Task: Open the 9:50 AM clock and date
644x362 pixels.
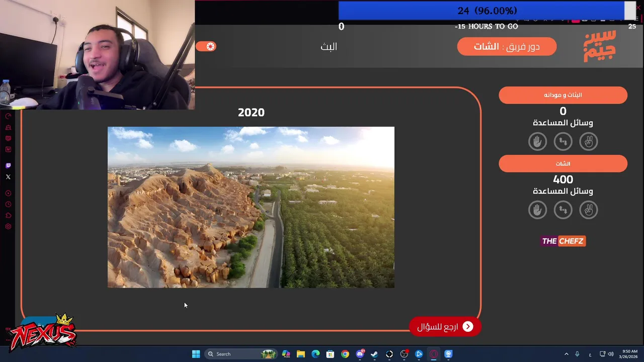Action: click(x=629, y=354)
